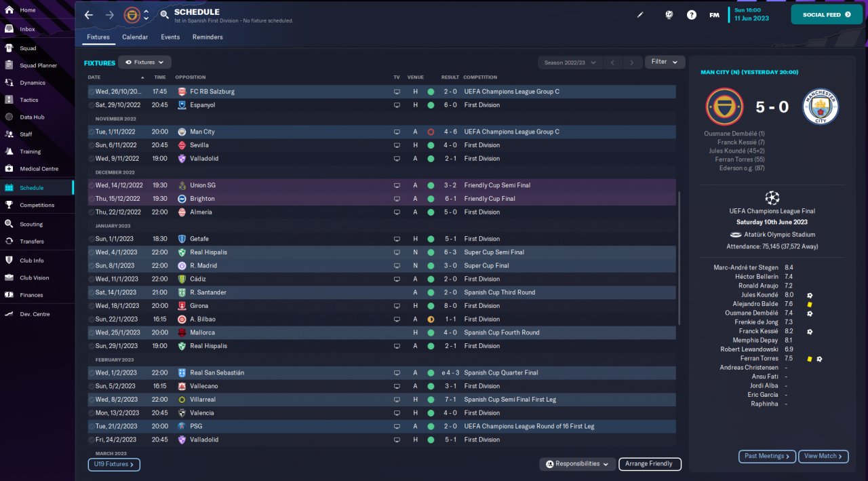
Task: Open the Squad sidebar icon
Action: [9, 48]
